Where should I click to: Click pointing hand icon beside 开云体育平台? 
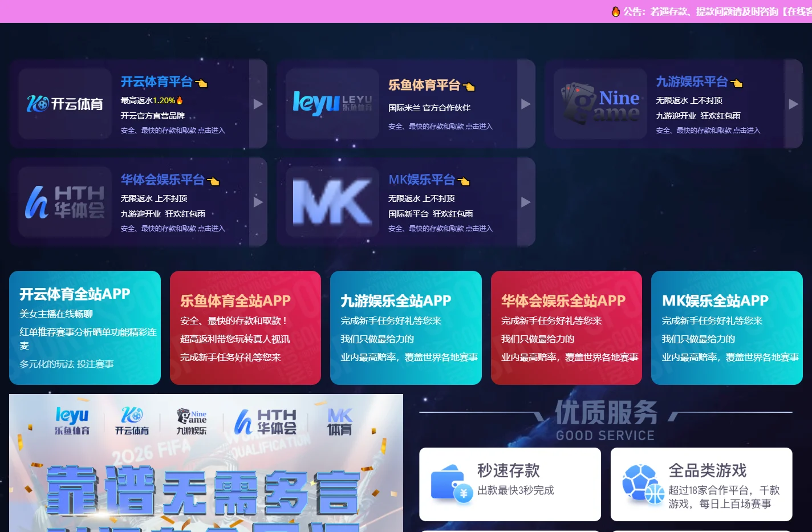point(201,83)
